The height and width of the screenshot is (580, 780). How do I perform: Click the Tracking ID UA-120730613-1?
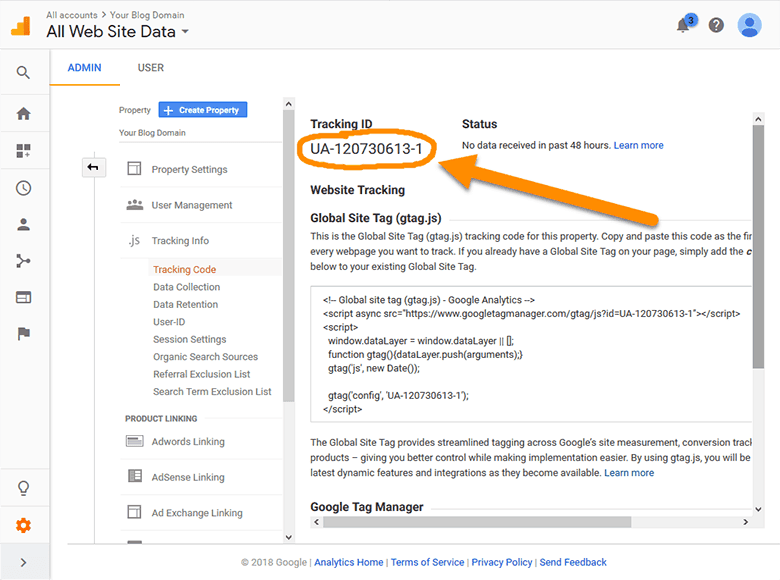coord(366,149)
